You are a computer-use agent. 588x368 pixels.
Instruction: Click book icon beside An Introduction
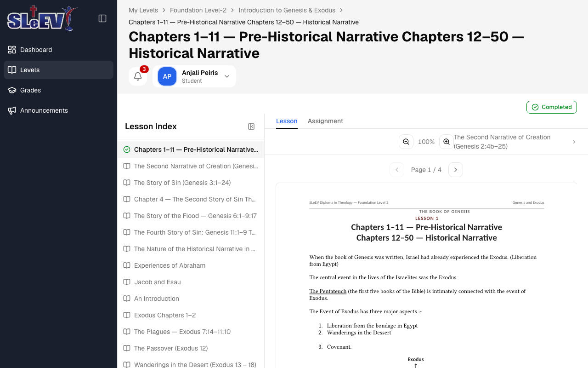[x=127, y=299]
